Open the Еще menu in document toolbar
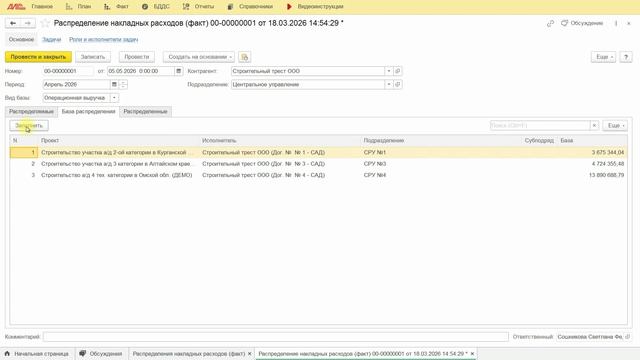 pyautogui.click(x=603, y=57)
